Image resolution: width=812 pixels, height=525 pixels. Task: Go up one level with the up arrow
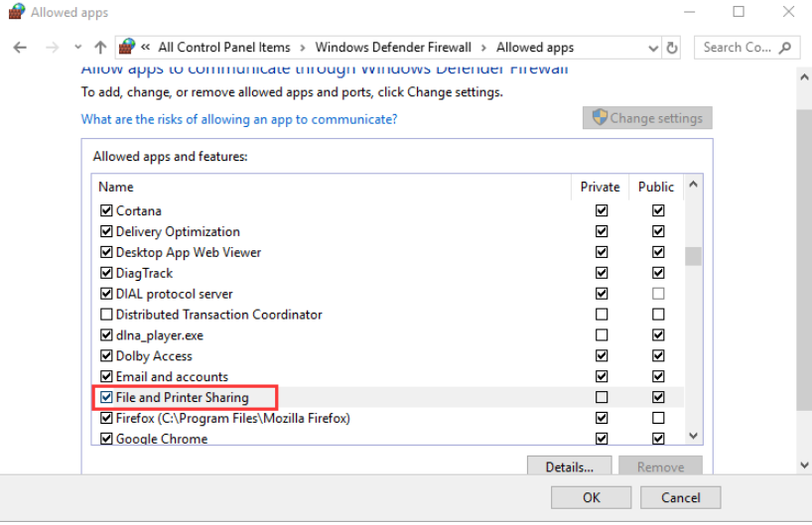[x=100, y=48]
